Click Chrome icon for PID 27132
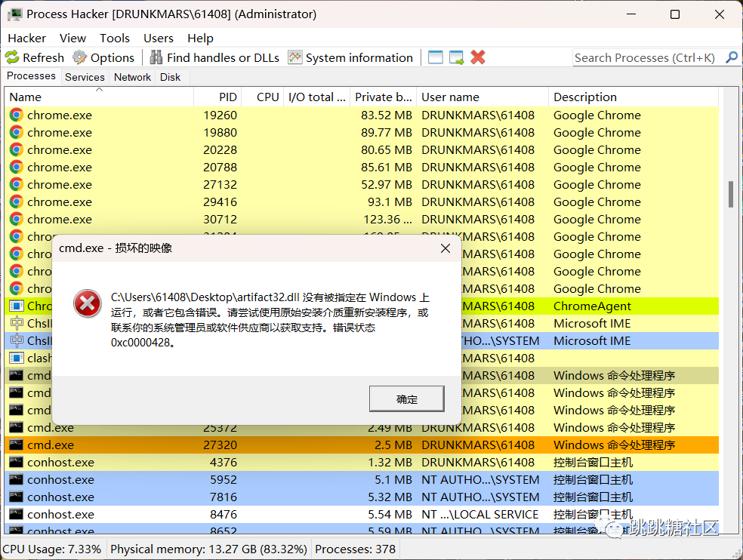Viewport: 743px width, 560px height. (x=17, y=184)
